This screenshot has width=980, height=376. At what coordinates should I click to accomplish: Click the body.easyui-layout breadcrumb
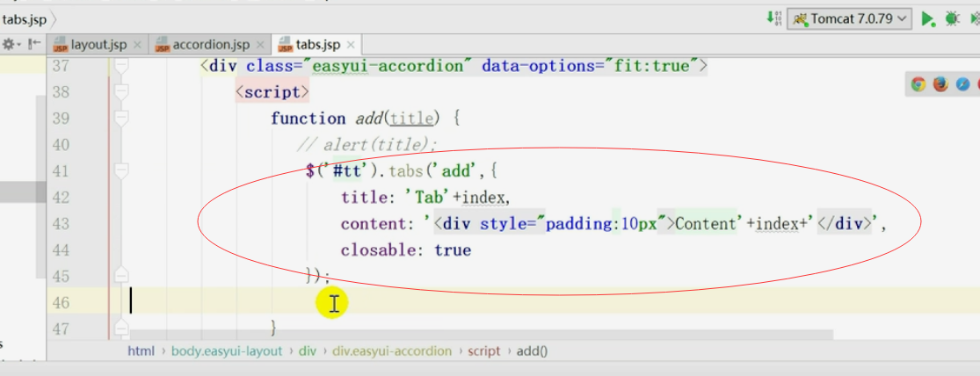pos(227,351)
